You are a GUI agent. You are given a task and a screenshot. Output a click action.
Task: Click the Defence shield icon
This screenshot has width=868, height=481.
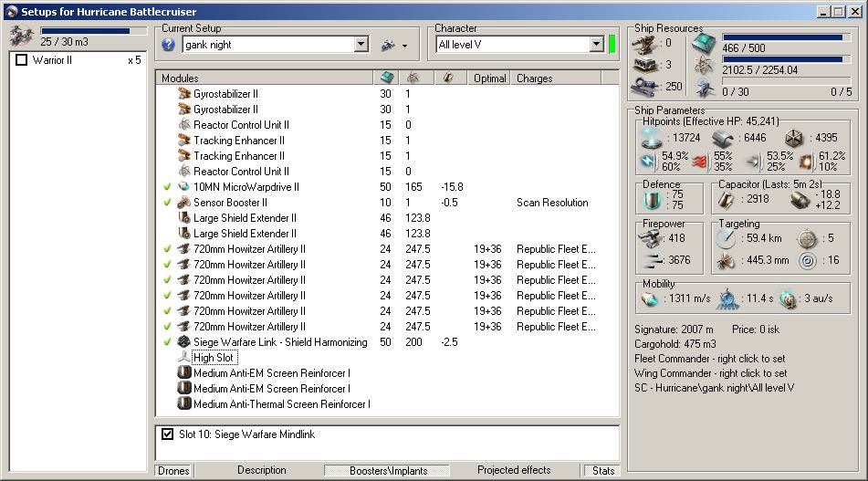coord(653,200)
